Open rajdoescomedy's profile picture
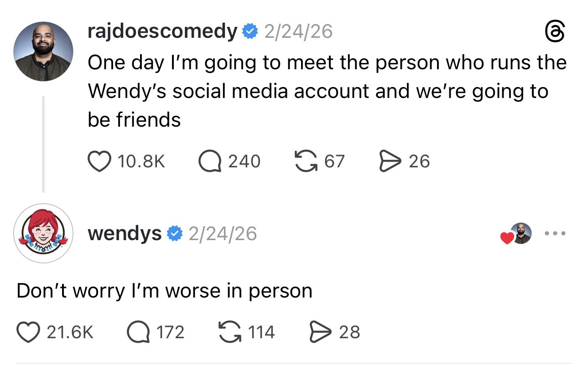 point(43,51)
